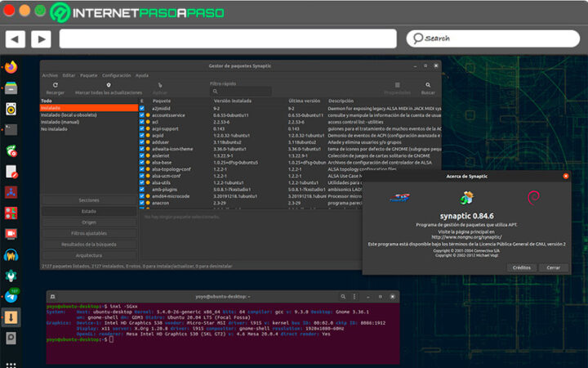588x368 pixels.
Task: Click the browser back arrow button
Action: pos(16,39)
